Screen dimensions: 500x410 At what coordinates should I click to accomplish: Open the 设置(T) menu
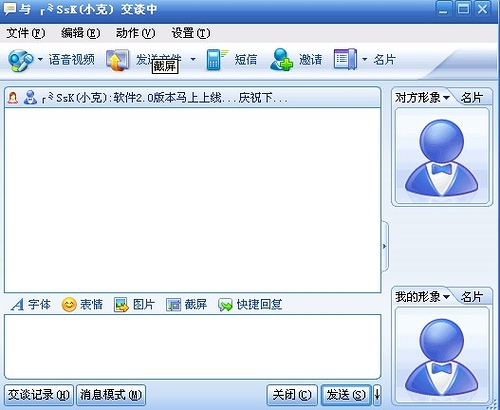(x=191, y=33)
